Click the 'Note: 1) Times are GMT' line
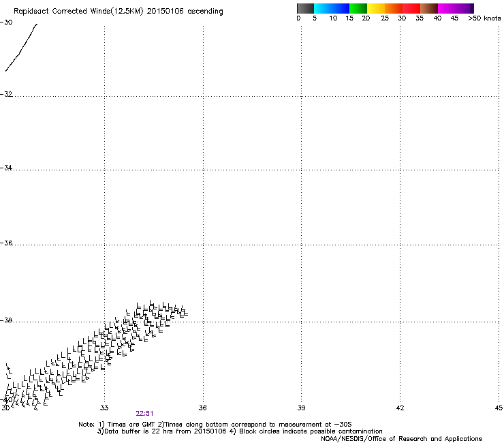 [215, 425]
